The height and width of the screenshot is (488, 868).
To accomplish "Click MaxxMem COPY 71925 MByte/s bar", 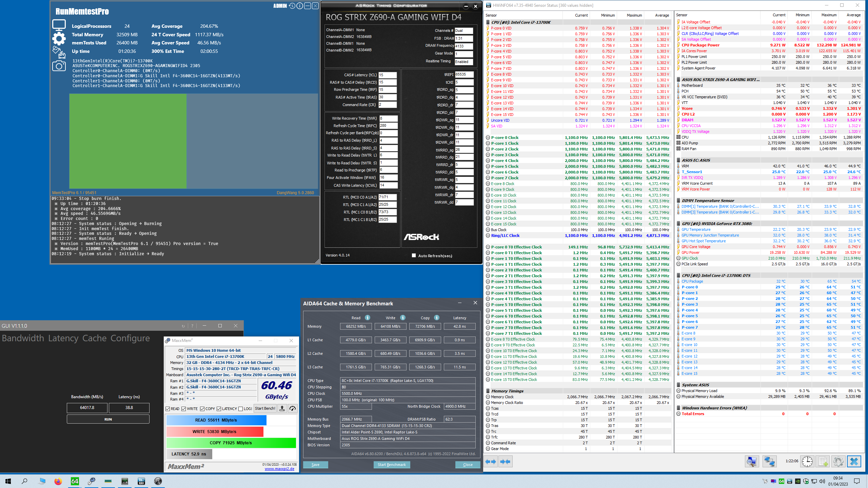I will tap(231, 443).
